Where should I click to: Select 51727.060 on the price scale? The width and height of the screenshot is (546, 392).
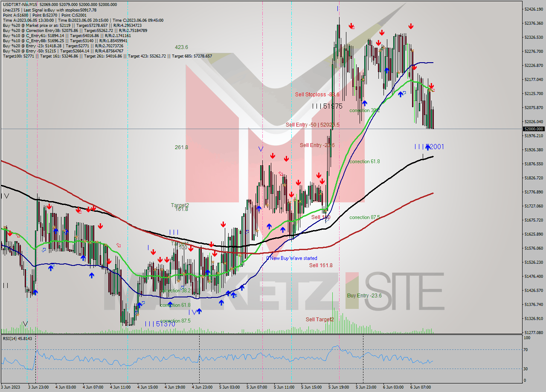534,206
